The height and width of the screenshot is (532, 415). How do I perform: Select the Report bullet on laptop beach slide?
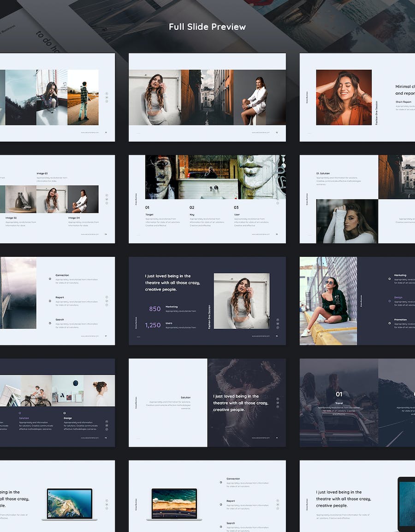(x=221, y=504)
